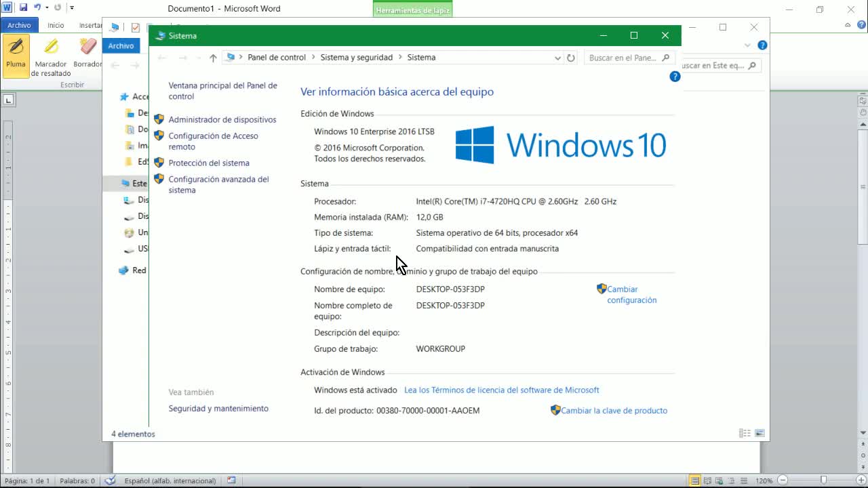868x488 pixels.
Task: Open Configuración de Acceso remoto
Action: (x=214, y=141)
